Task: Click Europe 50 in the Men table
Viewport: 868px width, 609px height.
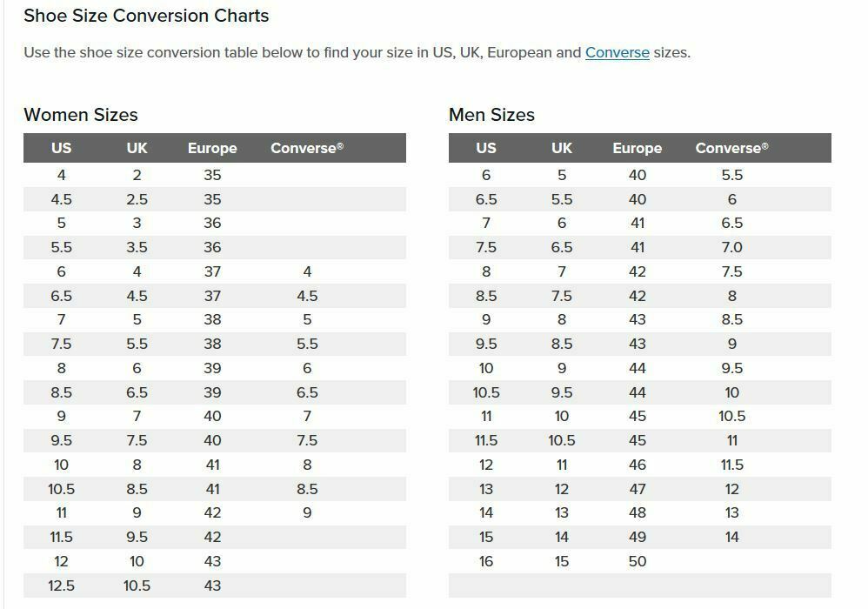Action: (x=638, y=561)
